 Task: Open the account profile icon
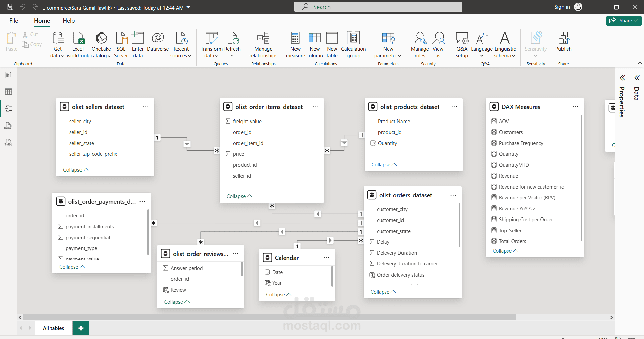[x=578, y=7]
